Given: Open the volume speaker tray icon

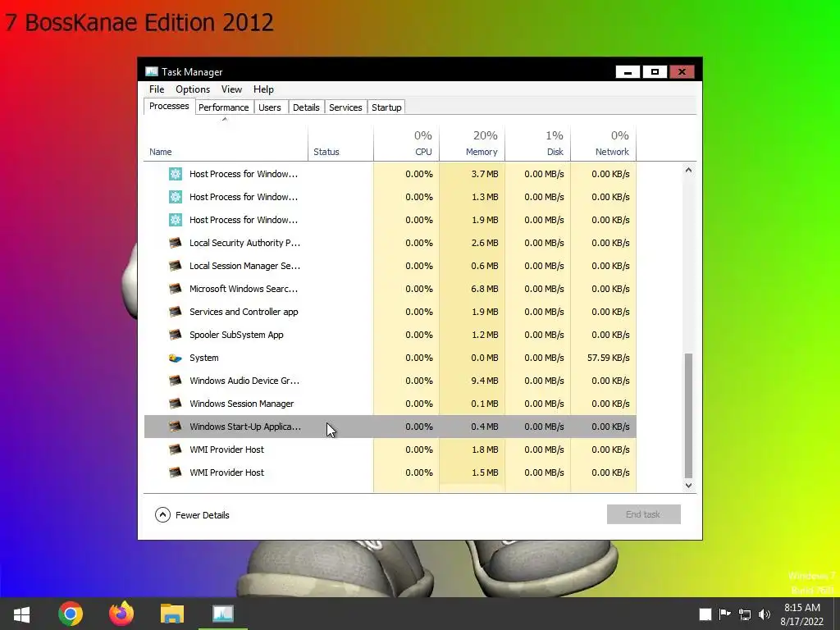Looking at the screenshot, I should coord(765,614).
